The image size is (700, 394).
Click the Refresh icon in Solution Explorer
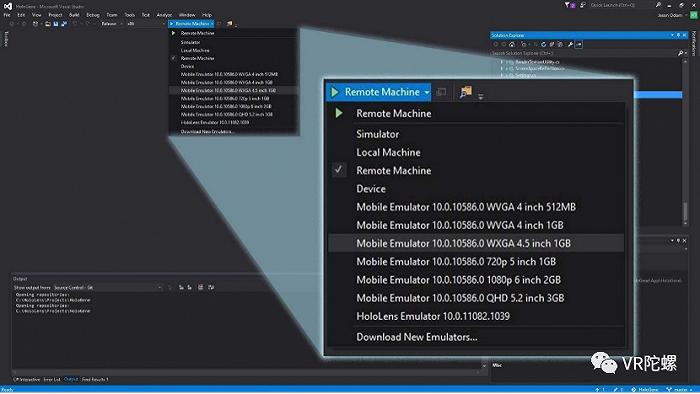(543, 44)
